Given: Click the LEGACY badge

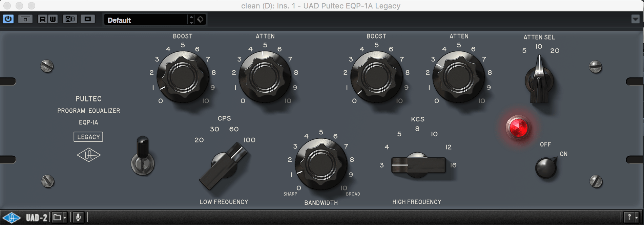Looking at the screenshot, I should coord(88,137).
